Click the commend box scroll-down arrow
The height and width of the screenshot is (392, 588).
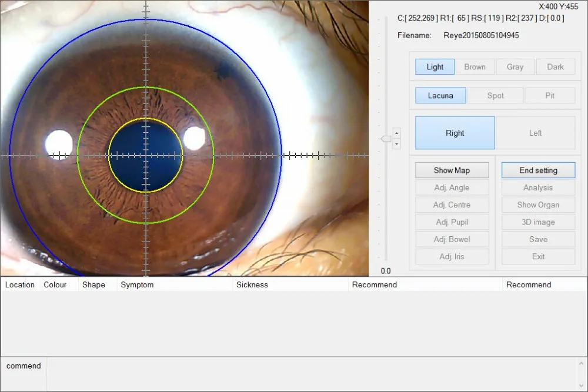click(582, 386)
